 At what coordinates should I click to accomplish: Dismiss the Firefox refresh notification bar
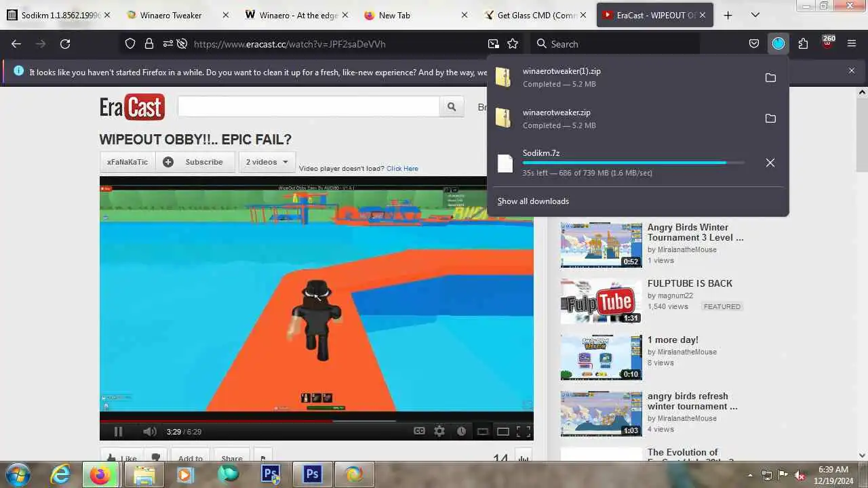[x=852, y=70]
